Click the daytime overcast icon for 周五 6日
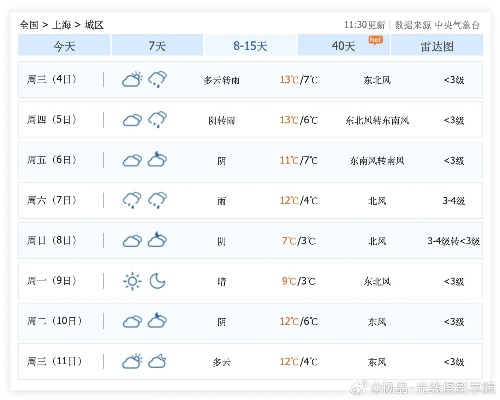Viewport: 500px width, 400px height. point(132,160)
